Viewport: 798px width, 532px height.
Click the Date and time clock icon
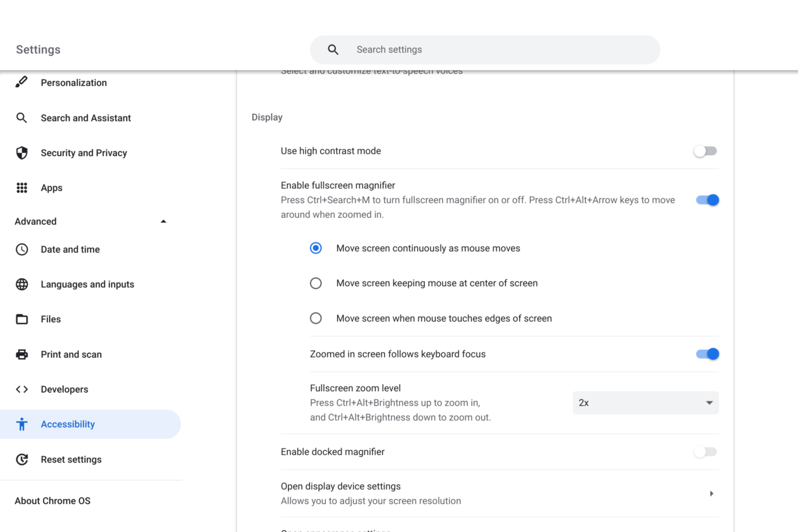[22, 249]
